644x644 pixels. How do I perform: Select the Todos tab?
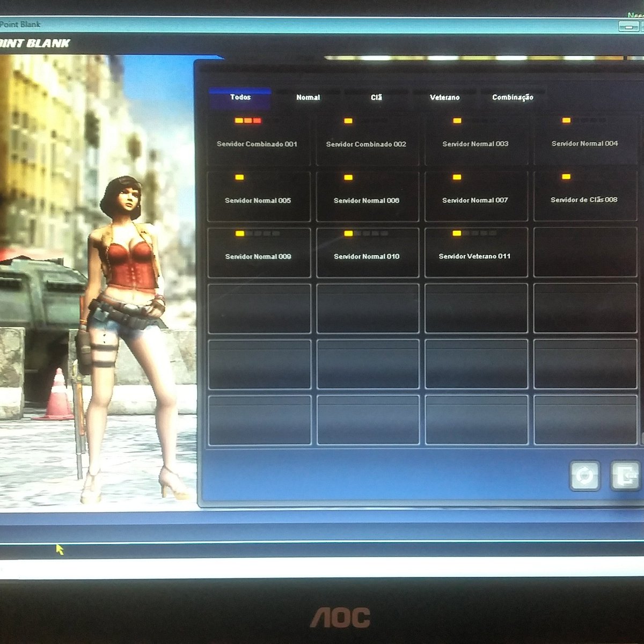coord(240,97)
